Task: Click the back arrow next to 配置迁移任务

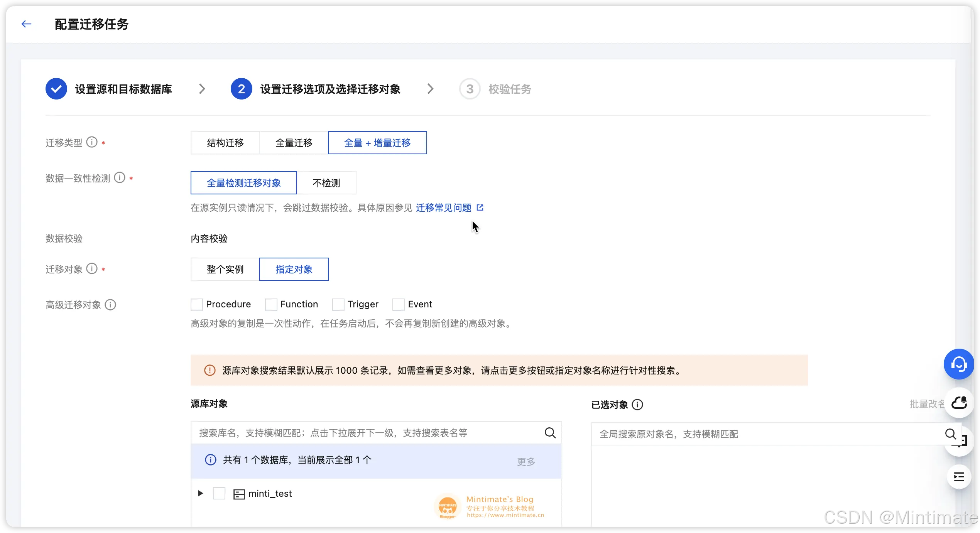Action: (26, 24)
